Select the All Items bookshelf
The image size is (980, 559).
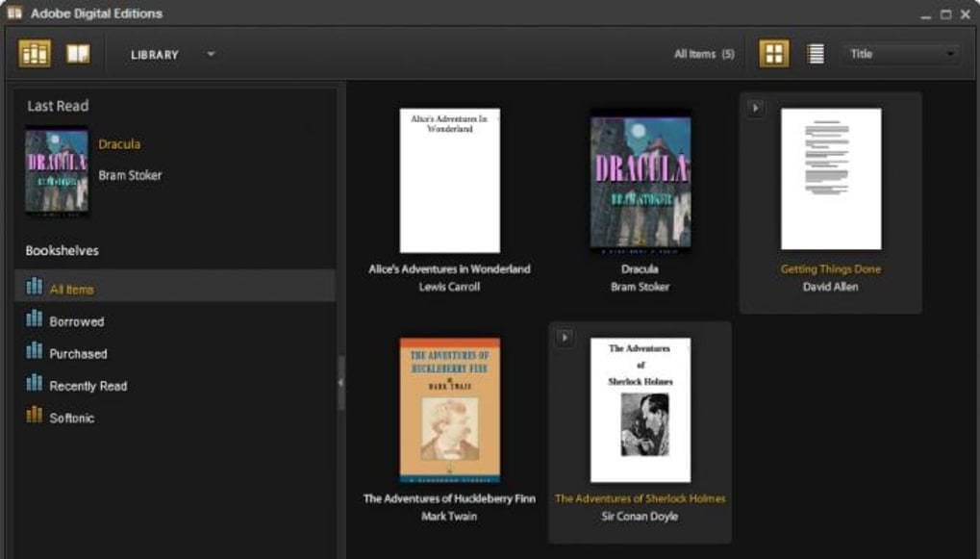click(175, 287)
